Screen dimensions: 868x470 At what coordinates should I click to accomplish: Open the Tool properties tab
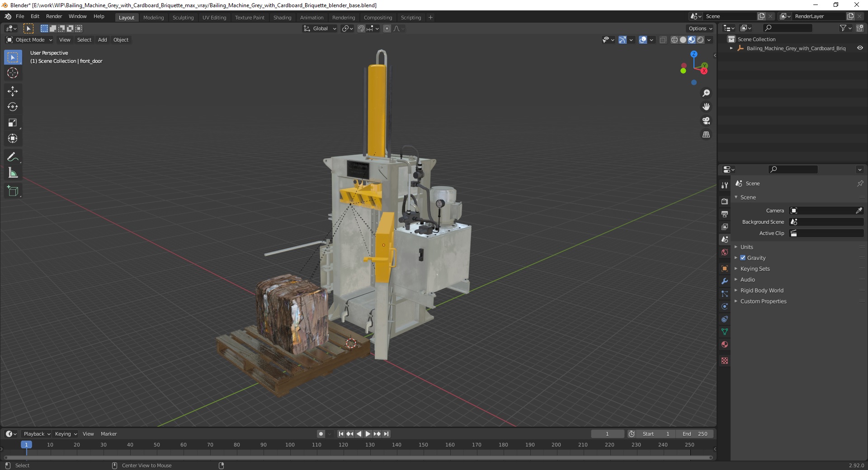tap(725, 185)
